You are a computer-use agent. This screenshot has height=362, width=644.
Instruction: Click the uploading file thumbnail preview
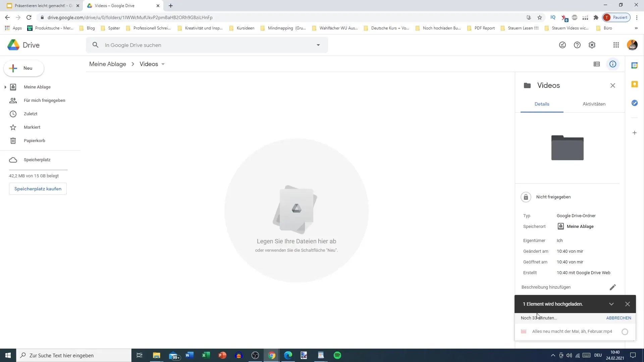524,331
